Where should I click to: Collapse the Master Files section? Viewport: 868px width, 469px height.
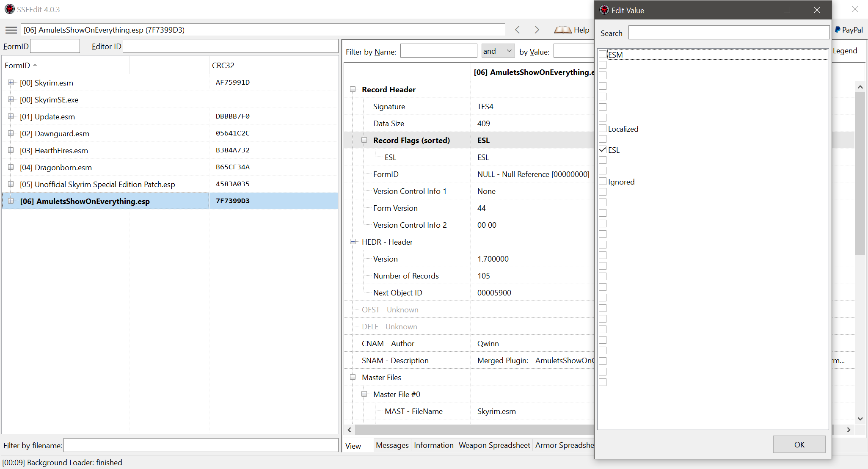pyautogui.click(x=353, y=377)
